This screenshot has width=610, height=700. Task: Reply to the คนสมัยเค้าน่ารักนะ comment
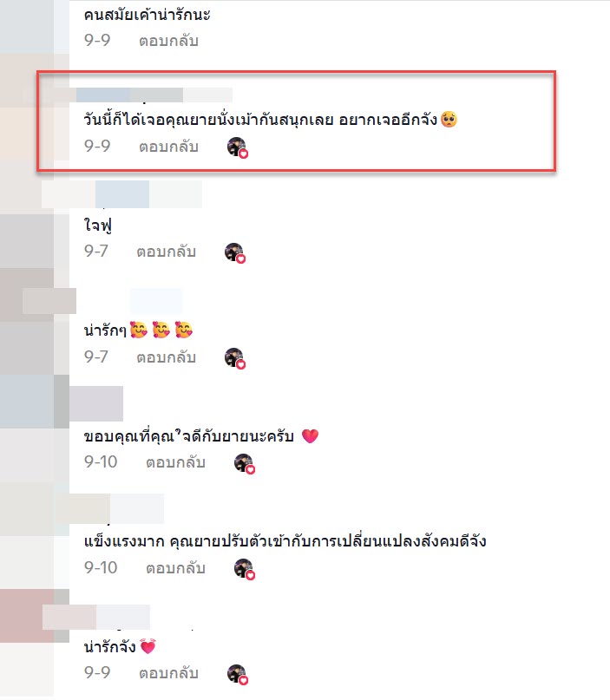(x=168, y=41)
